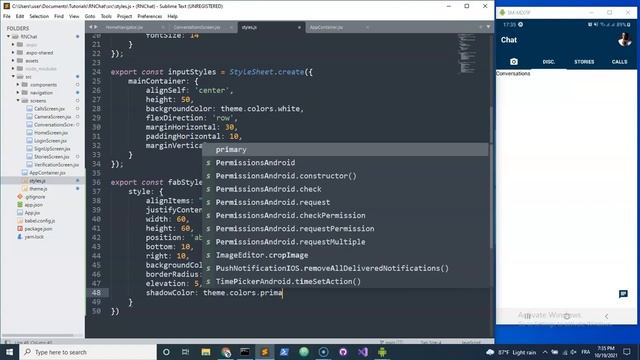The height and width of the screenshot is (360, 640).
Task: Open Chrome from the taskbar
Action: pos(225,352)
